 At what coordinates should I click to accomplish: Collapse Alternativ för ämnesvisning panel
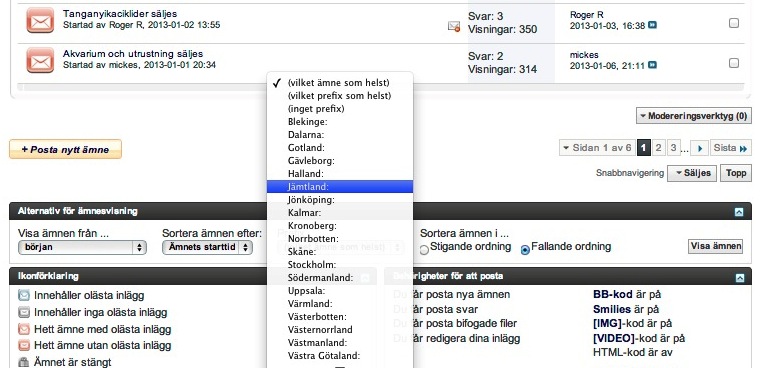point(739,212)
